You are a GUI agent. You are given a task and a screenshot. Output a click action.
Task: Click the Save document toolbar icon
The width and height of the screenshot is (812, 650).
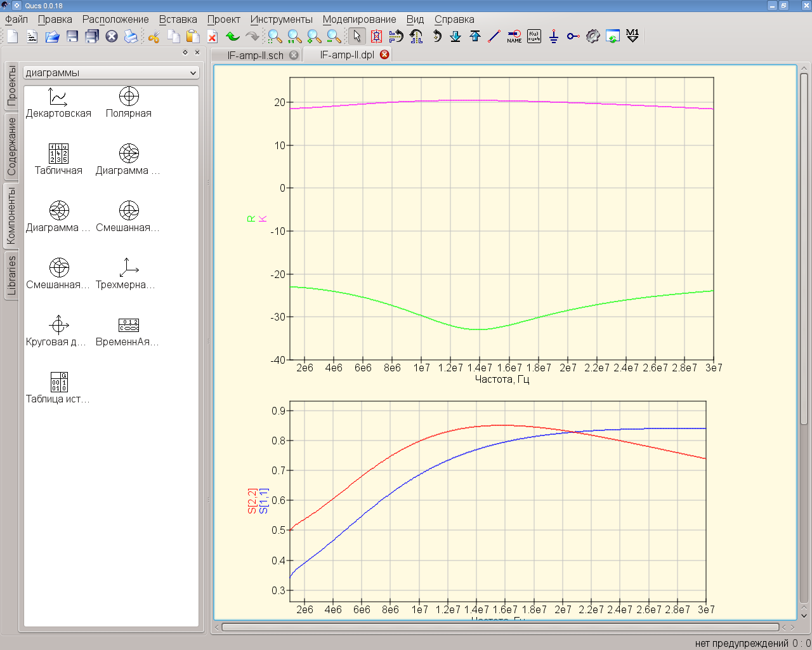pos(72,36)
